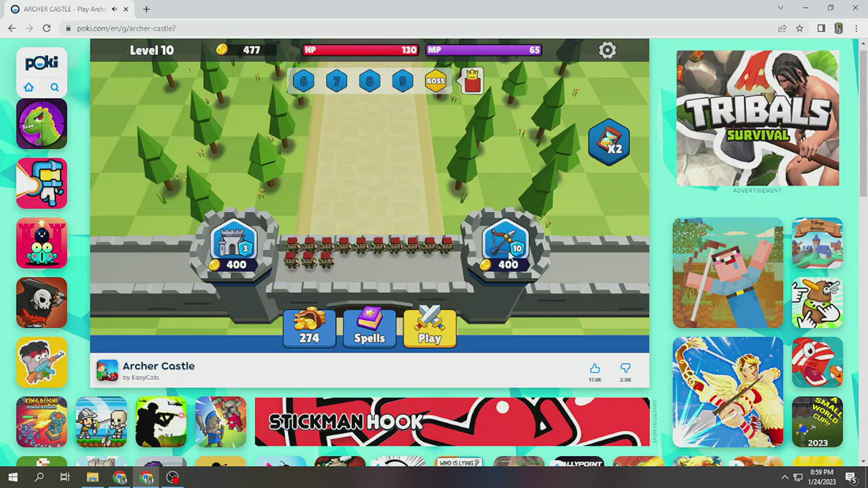The width and height of the screenshot is (868, 488).
Task: Show hidden system tray icons
Action: tap(784, 477)
